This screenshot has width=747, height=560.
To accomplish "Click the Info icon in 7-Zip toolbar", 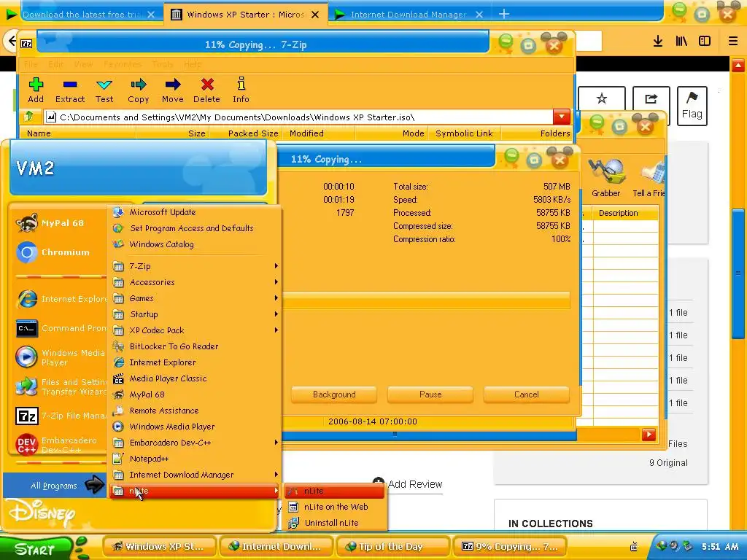I will tap(241, 90).
